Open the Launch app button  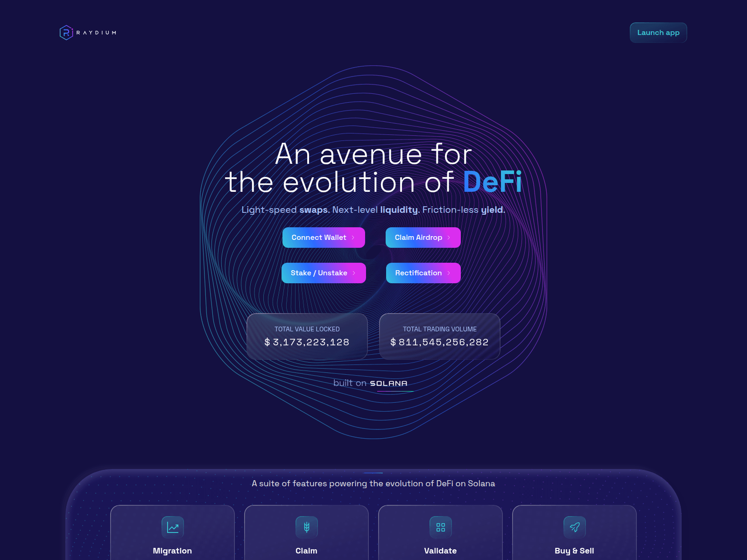(658, 33)
